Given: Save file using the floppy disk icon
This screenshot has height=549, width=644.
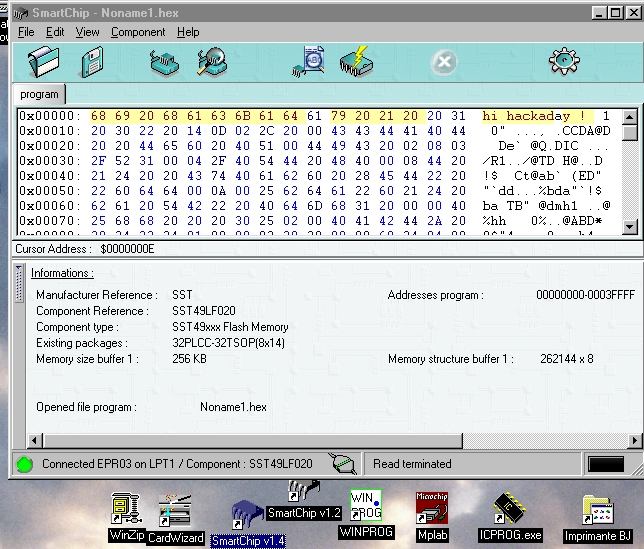Looking at the screenshot, I should click(91, 62).
